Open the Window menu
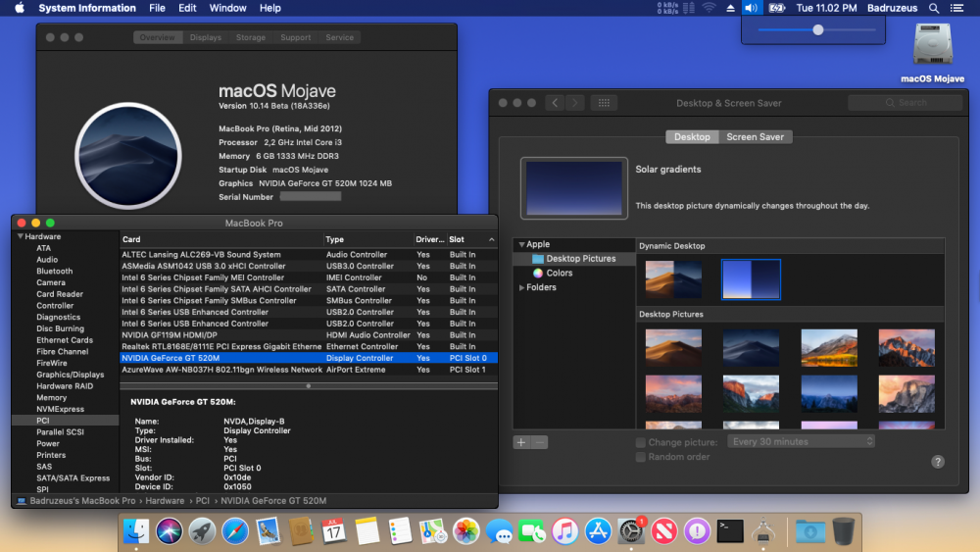980x552 pixels. [x=227, y=8]
